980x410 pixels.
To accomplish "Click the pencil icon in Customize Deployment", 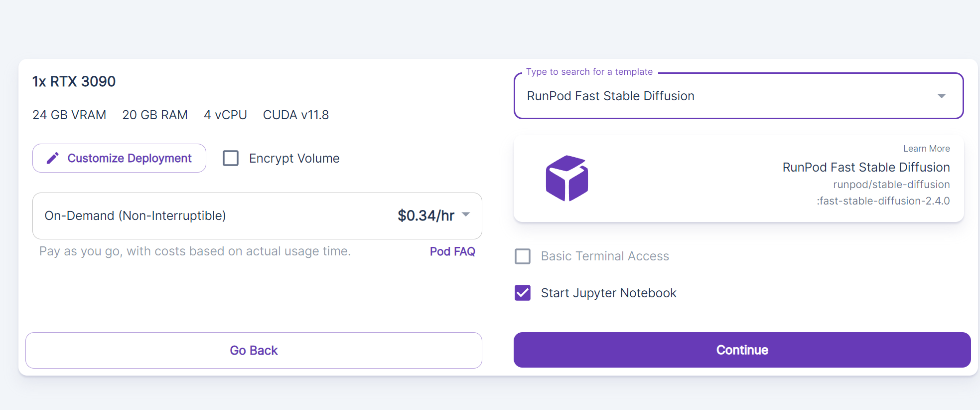I will [52, 158].
